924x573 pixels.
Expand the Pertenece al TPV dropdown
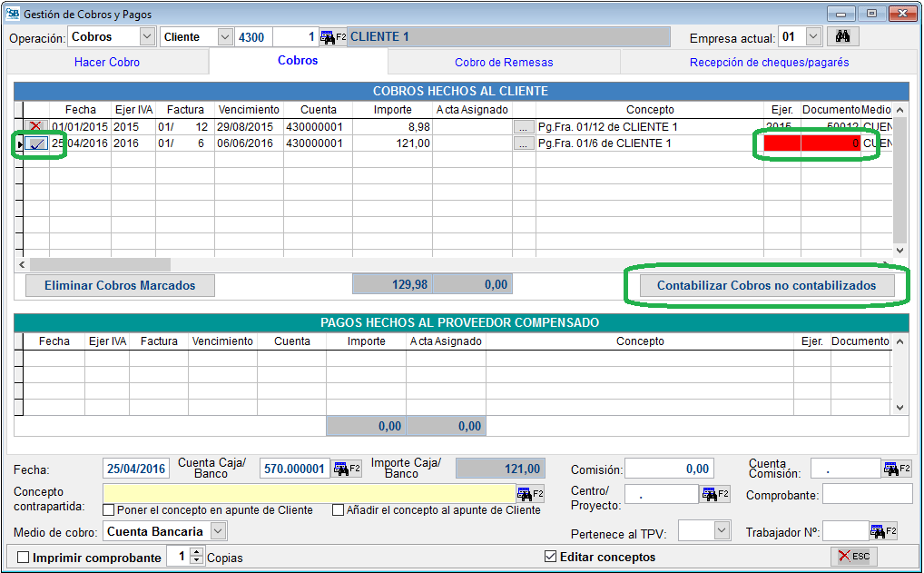coord(722,531)
